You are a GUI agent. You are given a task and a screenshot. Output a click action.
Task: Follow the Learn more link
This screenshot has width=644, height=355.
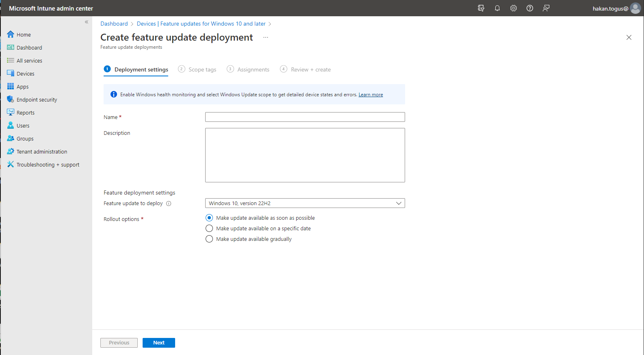371,95
